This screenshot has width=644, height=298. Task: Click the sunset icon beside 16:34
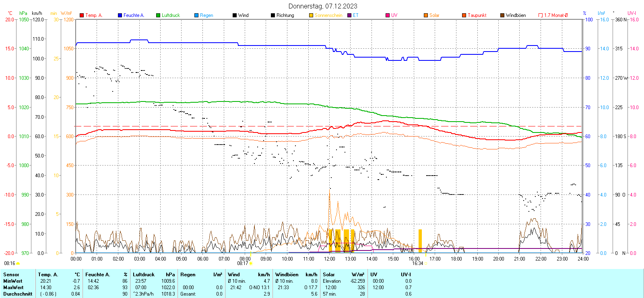(426, 263)
